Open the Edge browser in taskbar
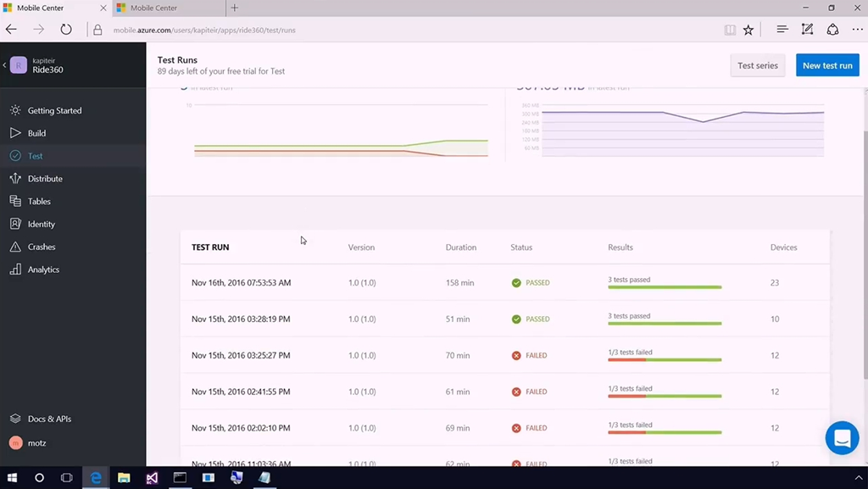 click(x=96, y=478)
